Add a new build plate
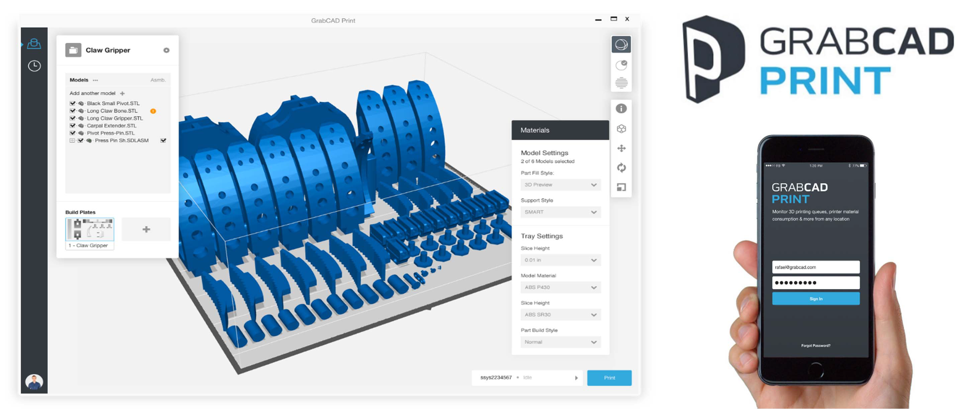 point(146,229)
